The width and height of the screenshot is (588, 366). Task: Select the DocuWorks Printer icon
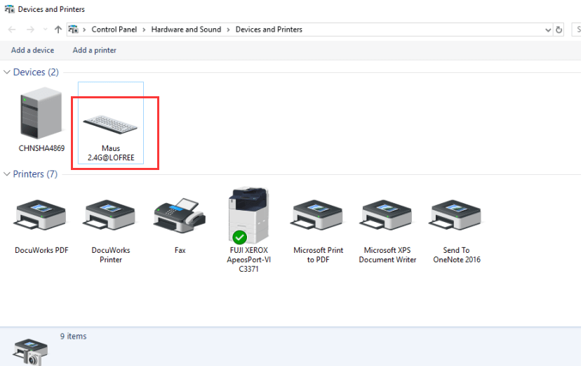click(109, 214)
